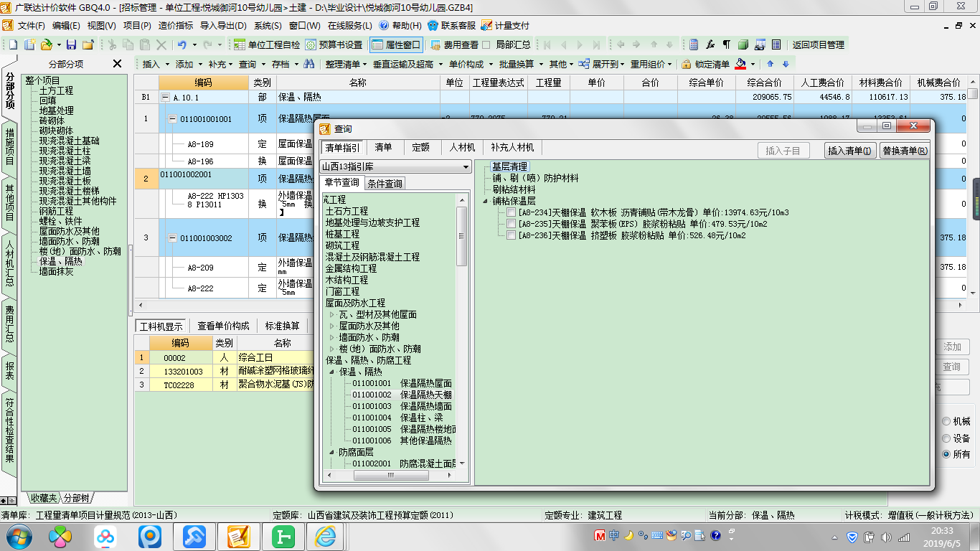Click the save floppy disk icon
Image resolution: width=980 pixels, height=551 pixels.
tap(71, 44)
